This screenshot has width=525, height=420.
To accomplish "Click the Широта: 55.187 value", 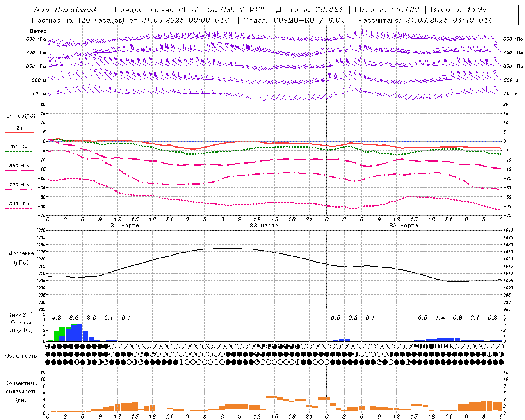I will tap(387, 10).
